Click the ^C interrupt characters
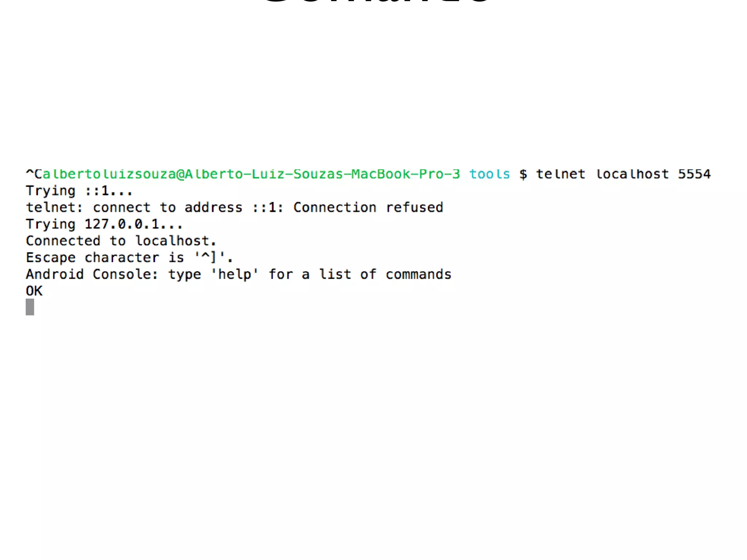The image size is (747, 560). click(34, 174)
